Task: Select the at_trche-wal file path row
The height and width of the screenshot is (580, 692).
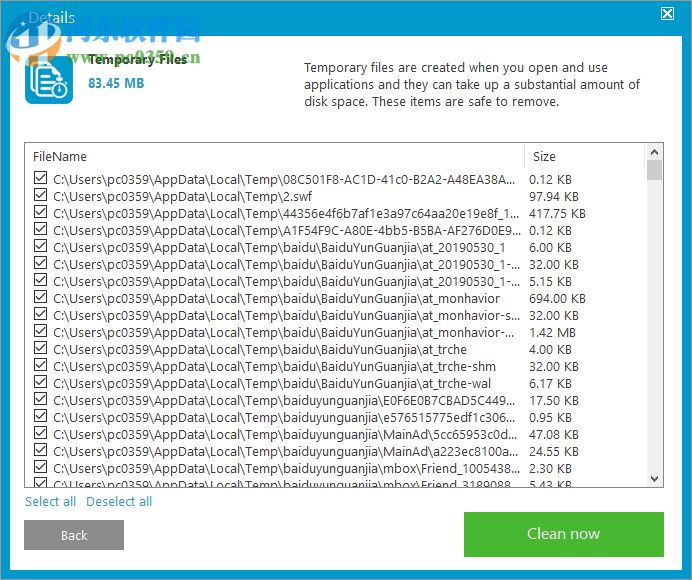Action: (x=272, y=384)
